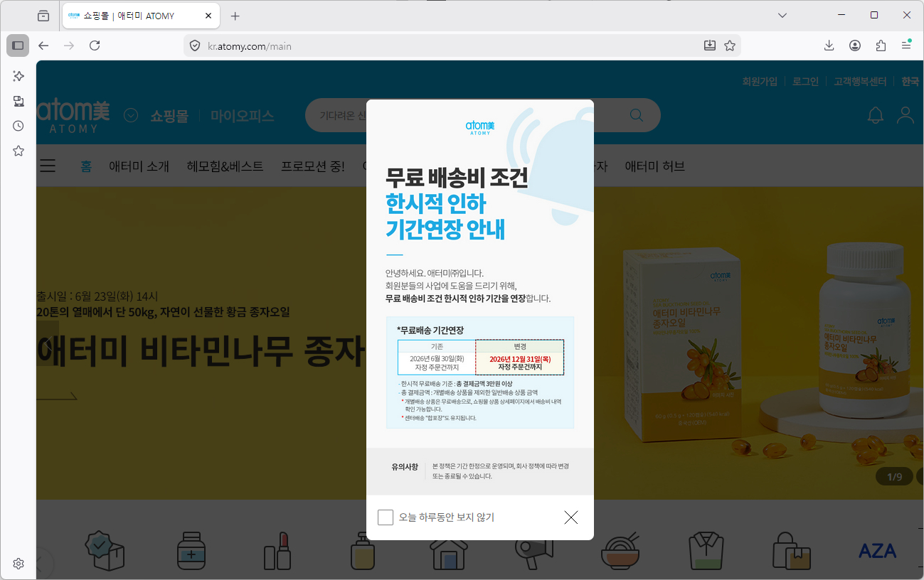
Task: Expand the list all tabs dropdown
Action: 782,15
